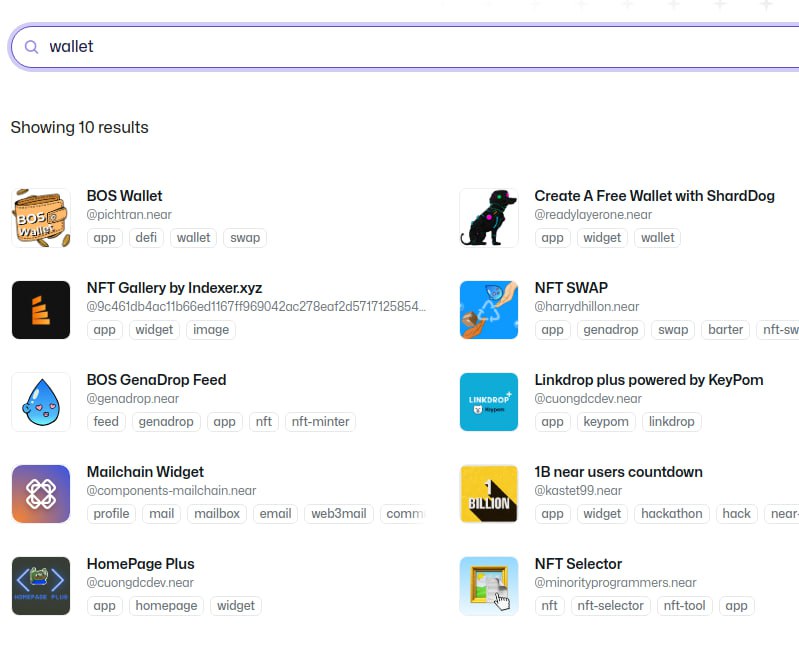This screenshot has width=799, height=650.
Task: Select the hackathon tag on 1B countdown
Action: (671, 514)
